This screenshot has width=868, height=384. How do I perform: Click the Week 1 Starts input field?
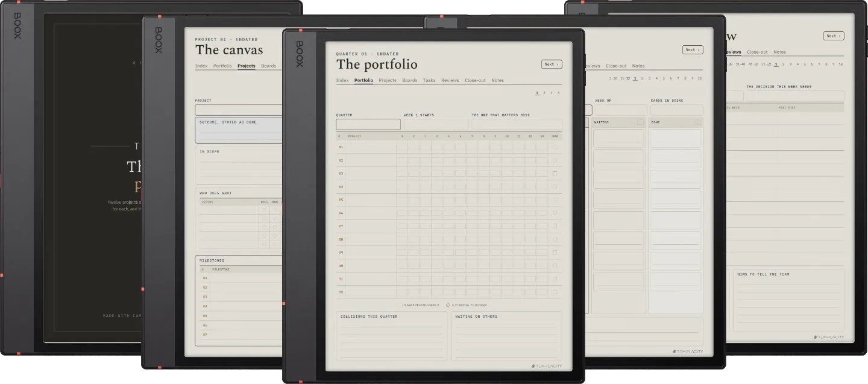436,124
